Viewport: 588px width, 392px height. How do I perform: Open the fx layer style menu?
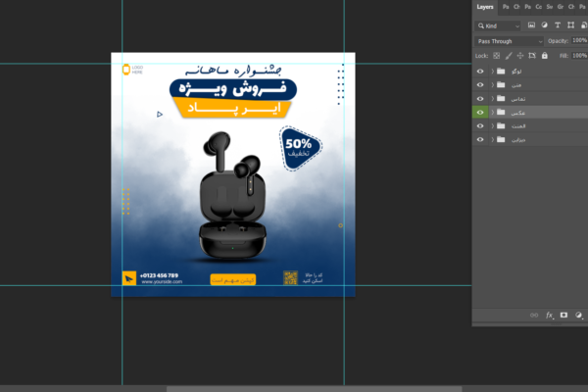550,316
